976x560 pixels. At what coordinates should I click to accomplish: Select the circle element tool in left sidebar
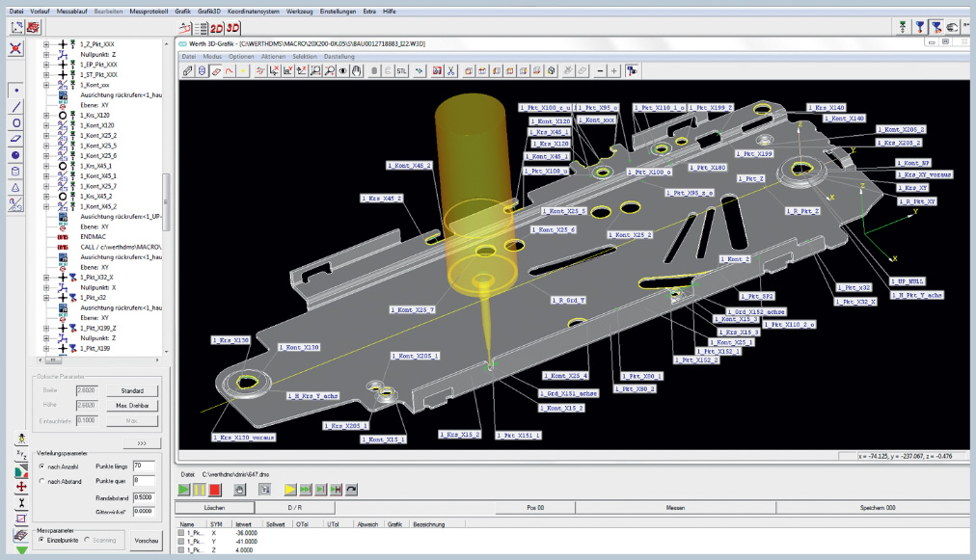16,123
